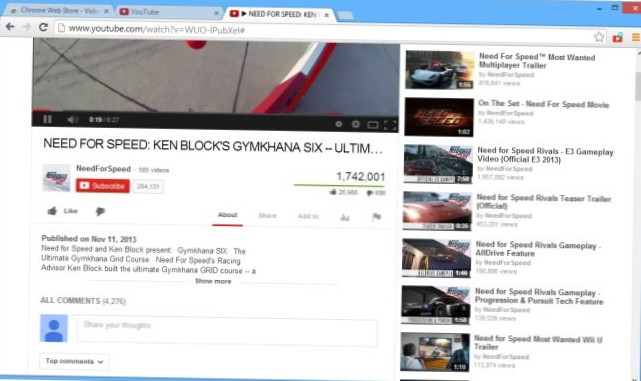Click Need for Speed Rivals E3 Gameplay title
This screenshot has height=381, width=641.
coord(545,155)
